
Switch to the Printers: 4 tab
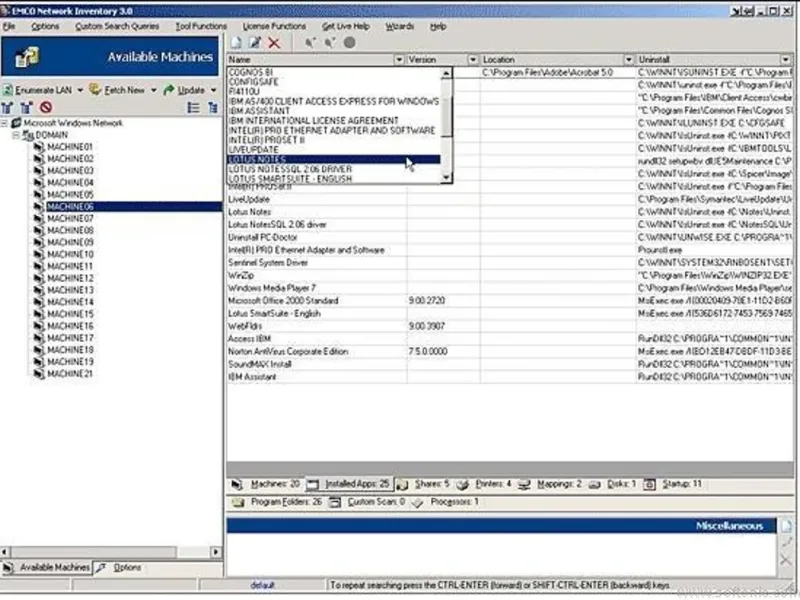[x=484, y=484]
